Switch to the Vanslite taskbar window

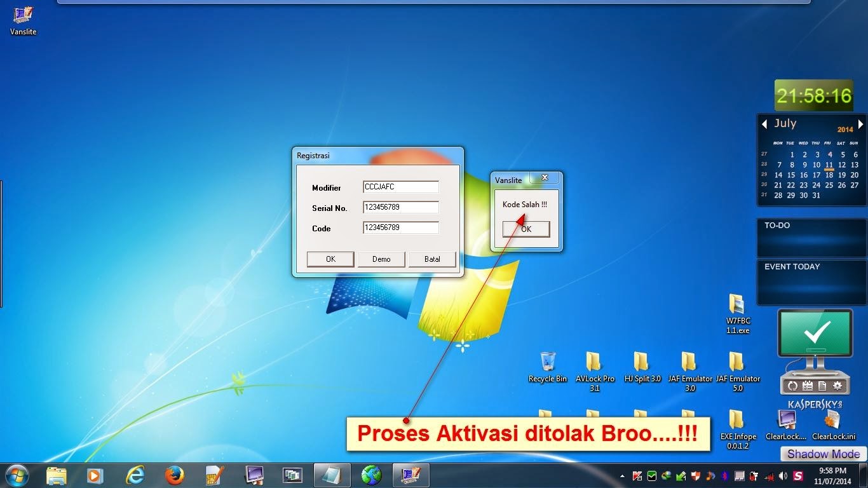click(411, 475)
